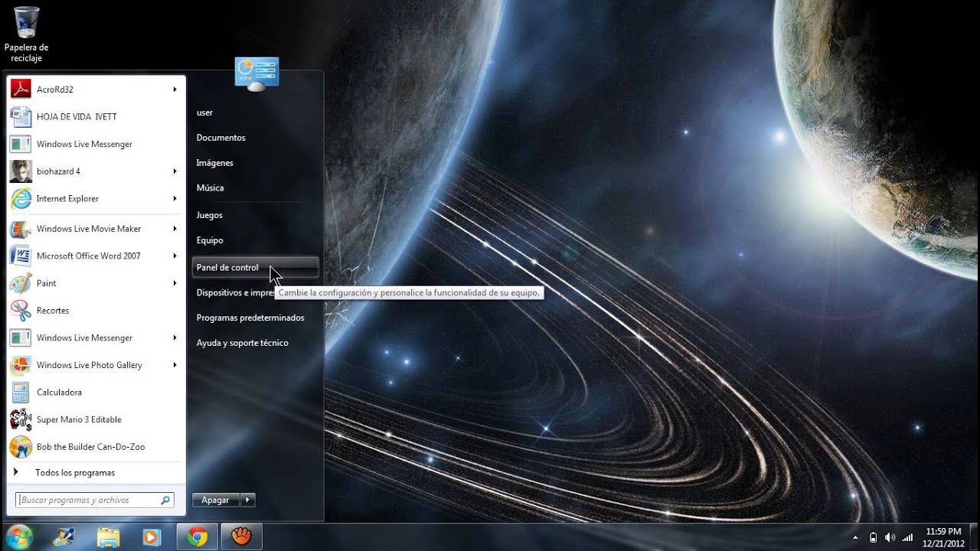Click the orange paw taskbar icon
This screenshot has height=551, width=980.
coord(242,537)
